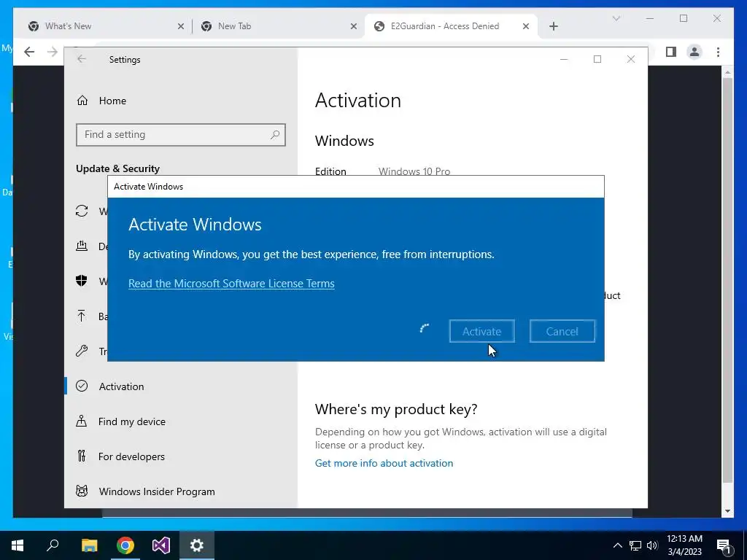The height and width of the screenshot is (560, 747).
Task: Open Chrome tab search dropdown chevron
Action: pos(616,18)
